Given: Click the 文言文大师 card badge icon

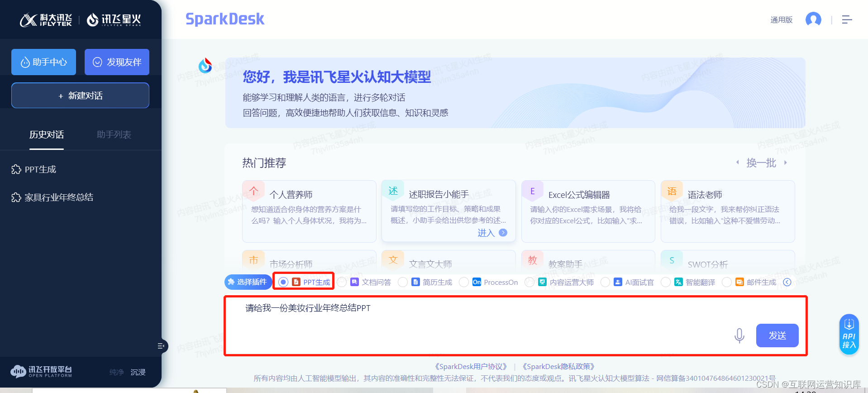Looking at the screenshot, I should pyautogui.click(x=393, y=260).
